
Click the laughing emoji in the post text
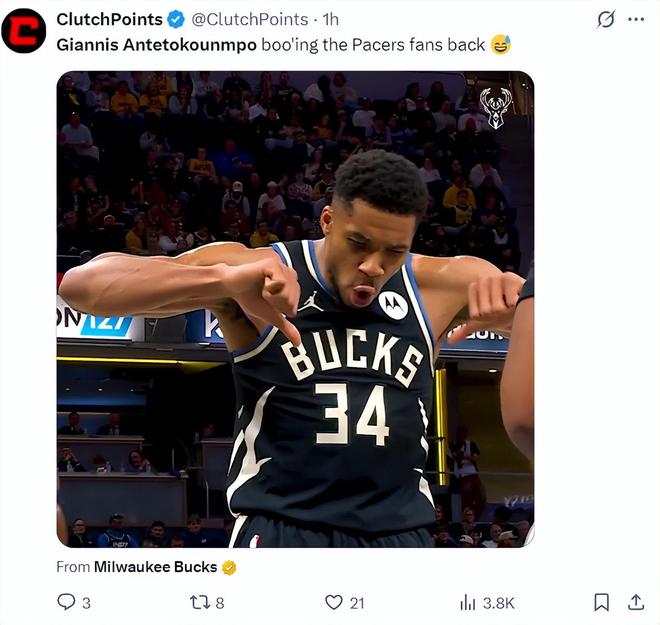tap(501, 45)
